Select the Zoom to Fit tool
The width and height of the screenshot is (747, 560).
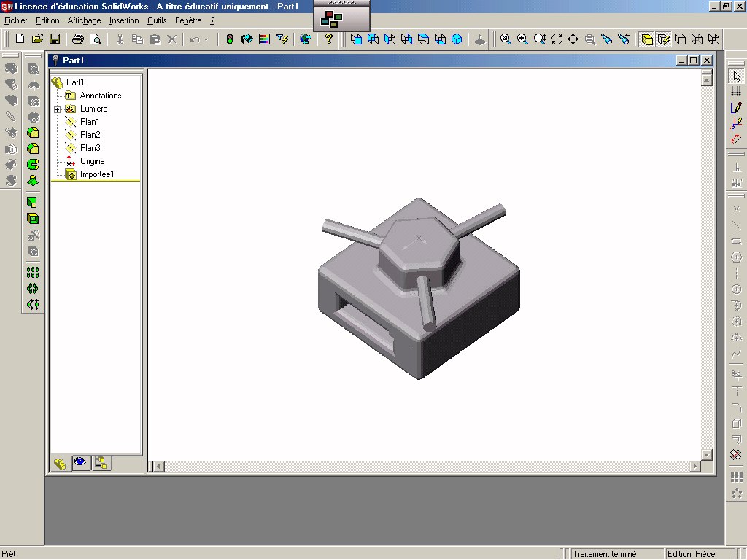pyautogui.click(x=506, y=39)
